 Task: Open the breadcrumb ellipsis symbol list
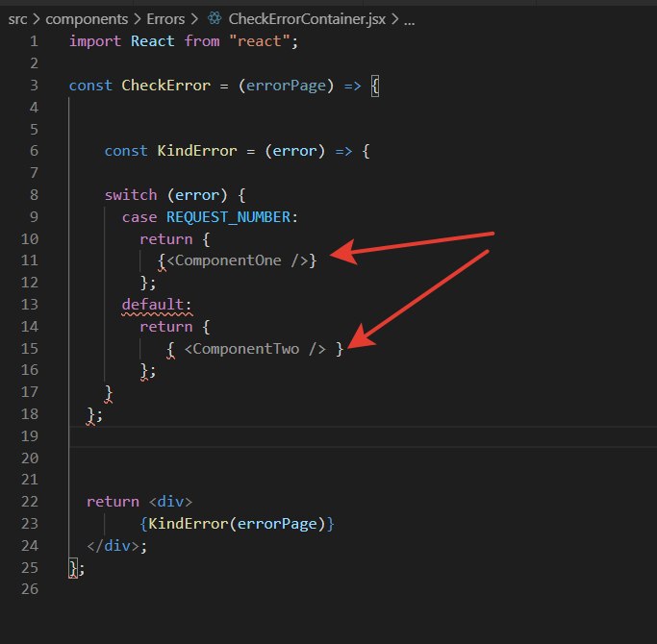pyautogui.click(x=410, y=21)
